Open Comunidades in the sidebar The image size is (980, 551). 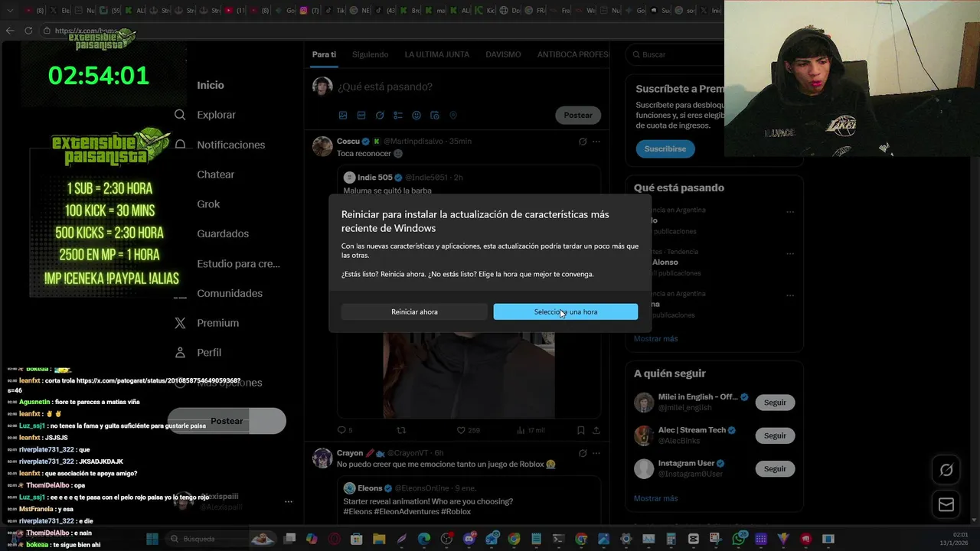[x=230, y=293]
